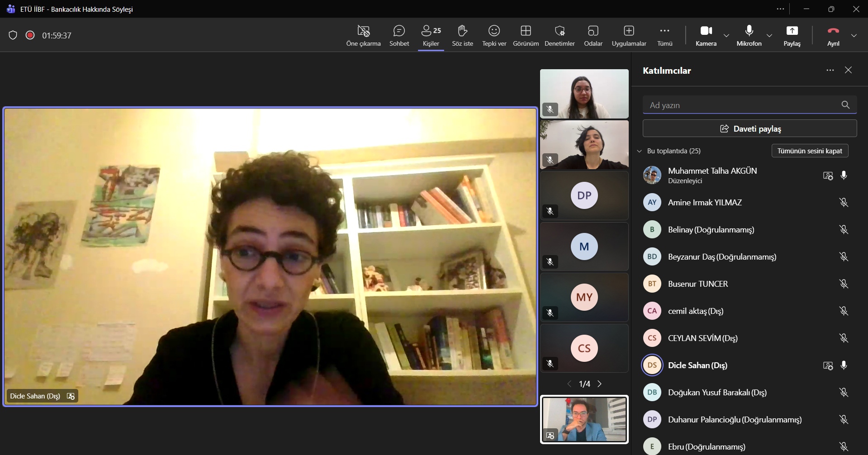
Task: Toggle the Kamera on or off
Action: point(706,35)
